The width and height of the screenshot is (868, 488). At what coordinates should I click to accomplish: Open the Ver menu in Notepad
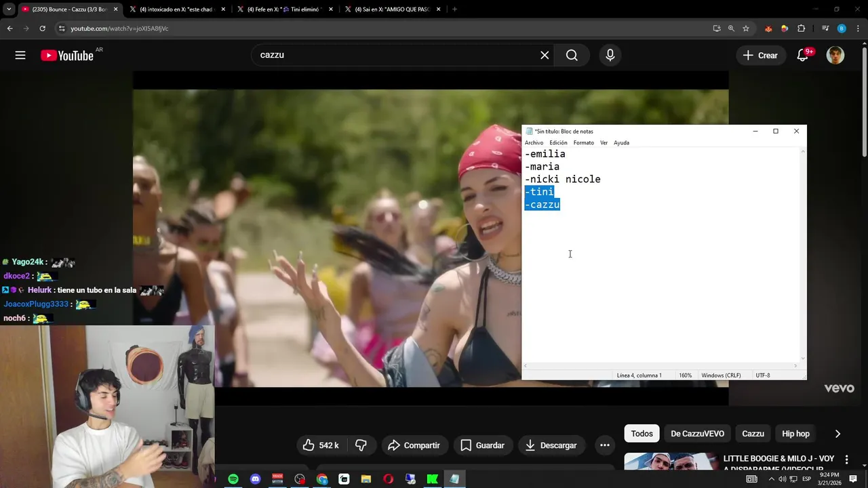[x=604, y=142]
